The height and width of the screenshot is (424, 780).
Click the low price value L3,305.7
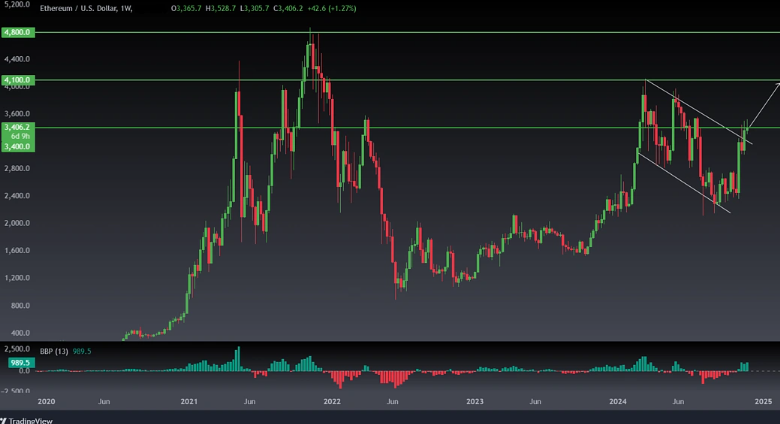[254, 8]
